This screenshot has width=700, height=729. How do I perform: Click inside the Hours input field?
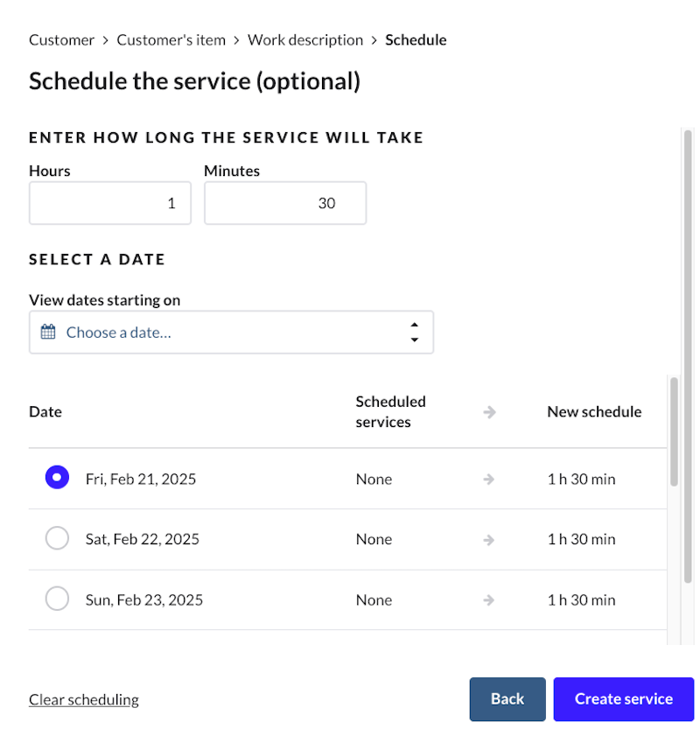click(110, 203)
